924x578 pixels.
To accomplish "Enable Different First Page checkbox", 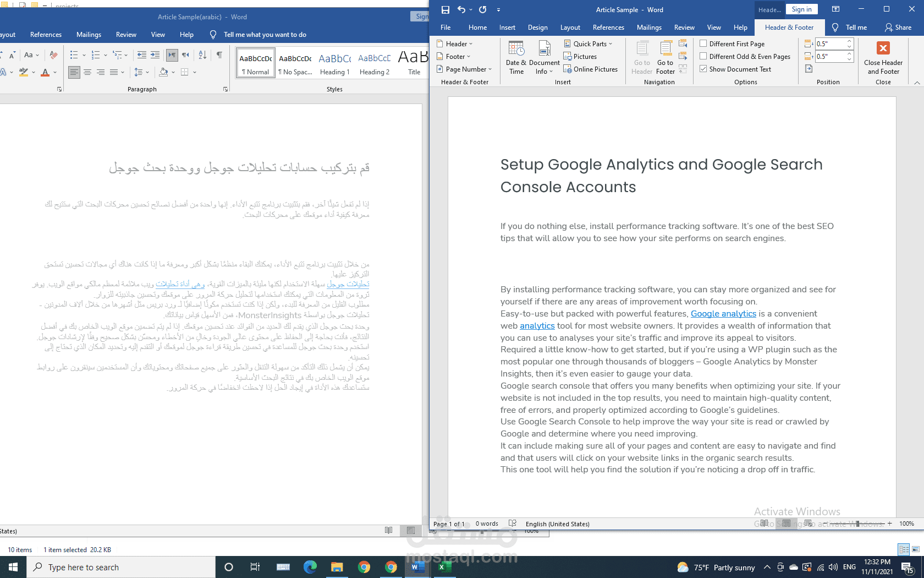I will pyautogui.click(x=703, y=43).
